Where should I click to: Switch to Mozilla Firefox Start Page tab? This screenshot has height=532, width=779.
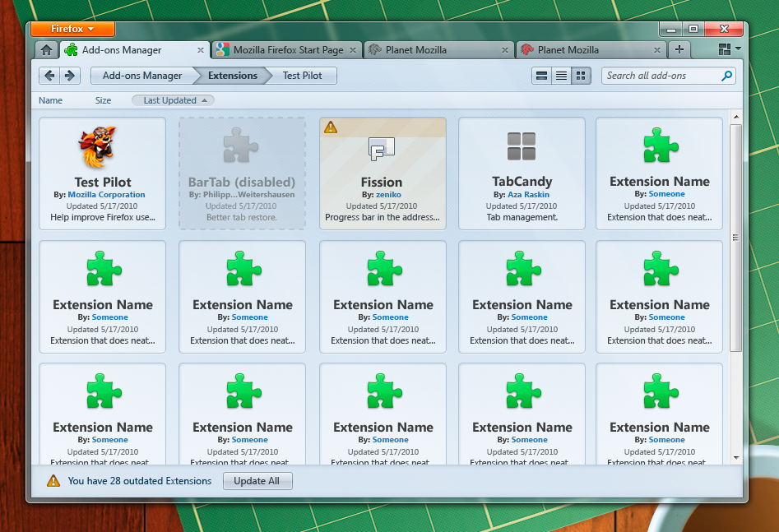[x=286, y=49]
